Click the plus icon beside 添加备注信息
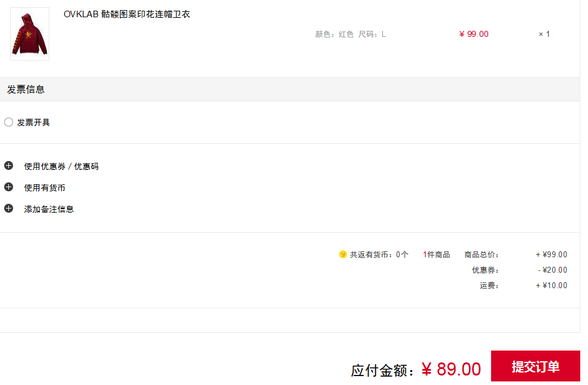 9,209
